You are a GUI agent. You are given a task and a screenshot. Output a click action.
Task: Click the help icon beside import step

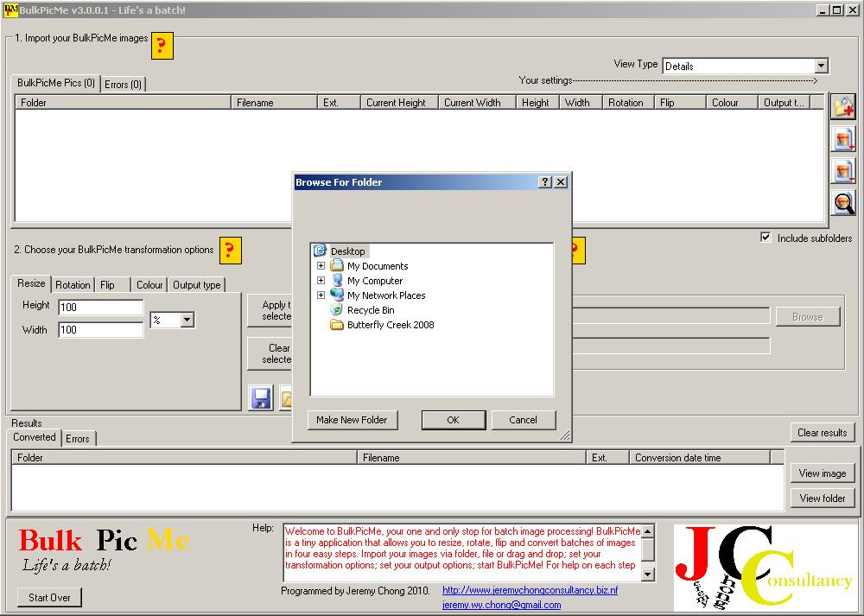(x=162, y=46)
